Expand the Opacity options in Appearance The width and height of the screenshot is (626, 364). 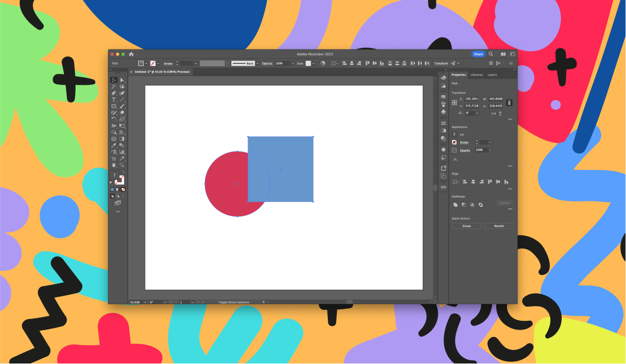pos(492,150)
